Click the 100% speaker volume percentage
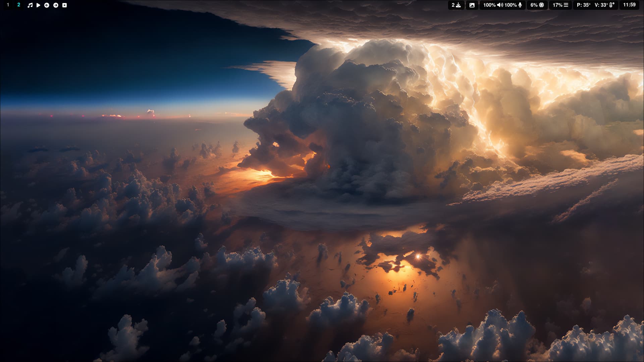644x362 pixels. click(489, 5)
